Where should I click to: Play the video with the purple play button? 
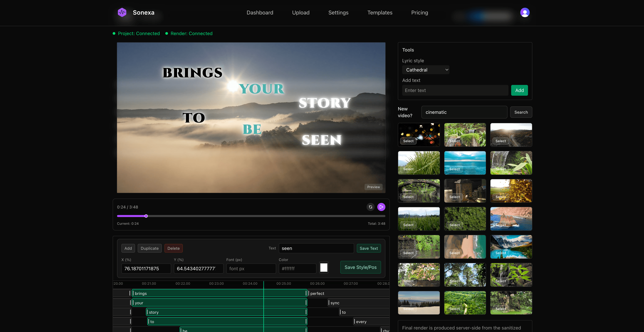[381, 207]
